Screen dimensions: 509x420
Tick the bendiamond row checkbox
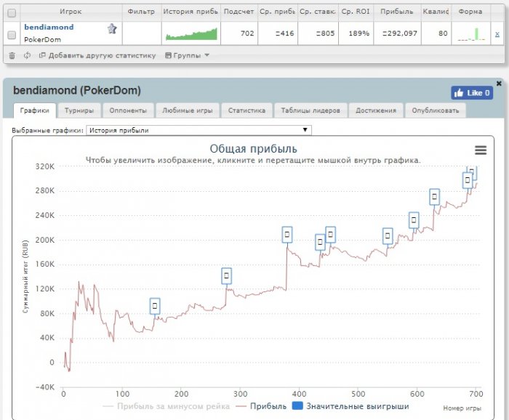click(x=12, y=35)
